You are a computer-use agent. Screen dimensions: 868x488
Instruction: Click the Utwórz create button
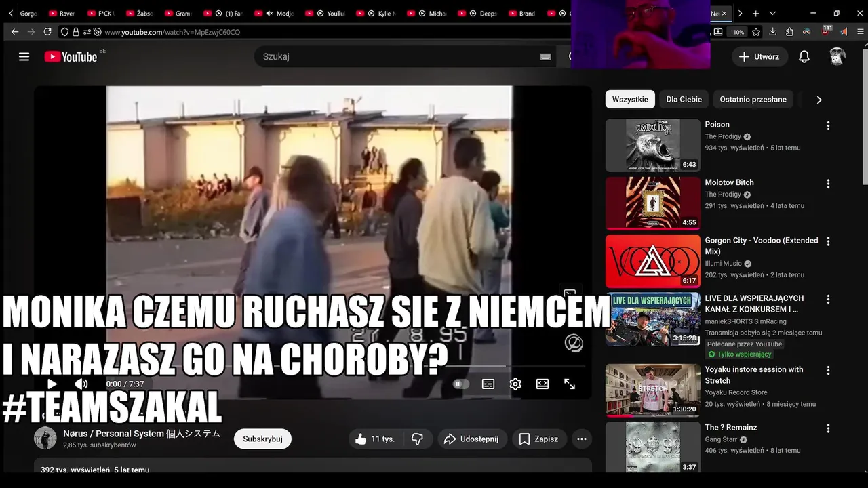759,57
